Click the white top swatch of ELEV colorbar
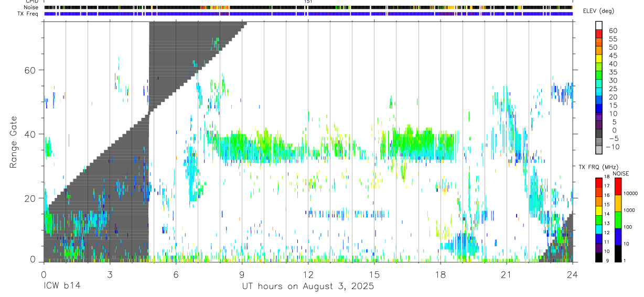 click(599, 25)
